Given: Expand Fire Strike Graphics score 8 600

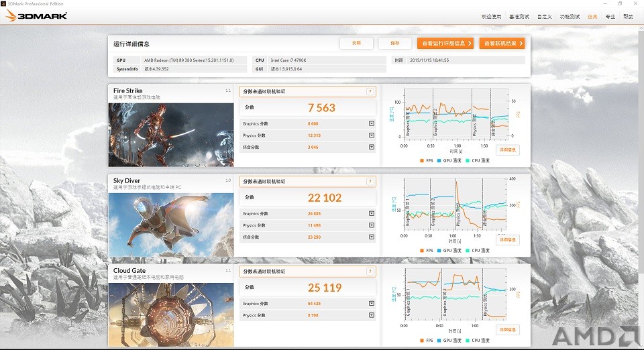Looking at the screenshot, I should (372, 123).
